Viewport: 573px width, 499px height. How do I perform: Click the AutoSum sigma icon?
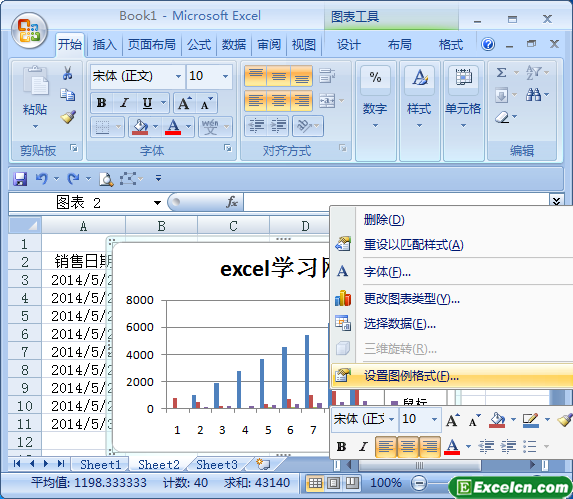point(501,72)
